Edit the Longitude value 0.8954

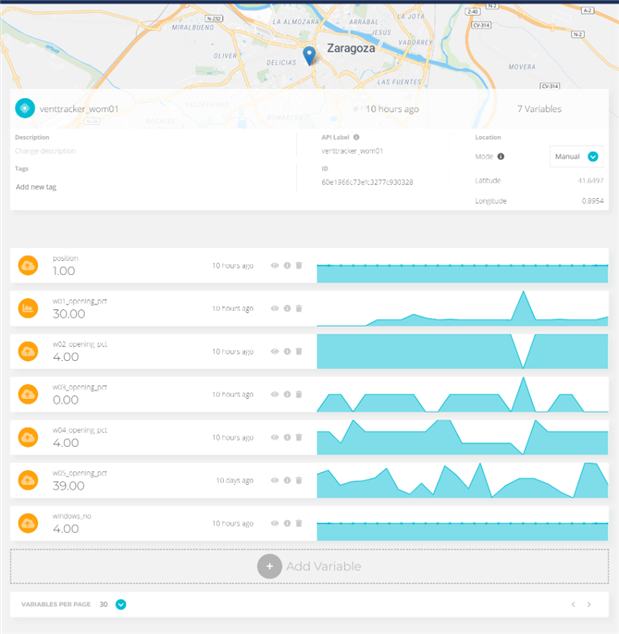592,201
